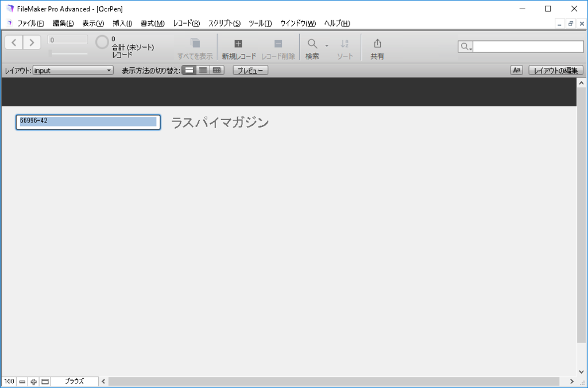Open the 書式(M) menu
The height and width of the screenshot is (388, 588).
click(153, 23)
